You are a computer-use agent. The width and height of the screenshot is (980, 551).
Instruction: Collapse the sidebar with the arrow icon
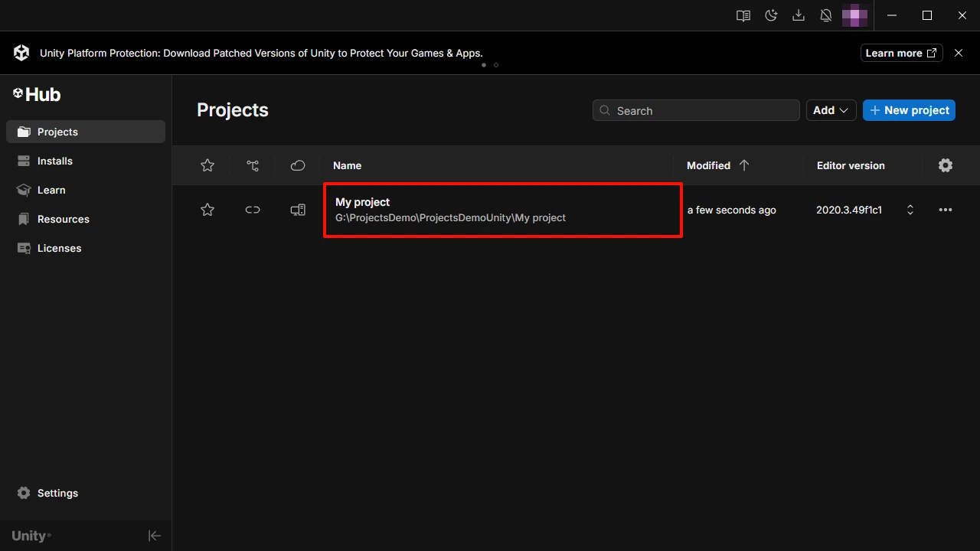[155, 536]
